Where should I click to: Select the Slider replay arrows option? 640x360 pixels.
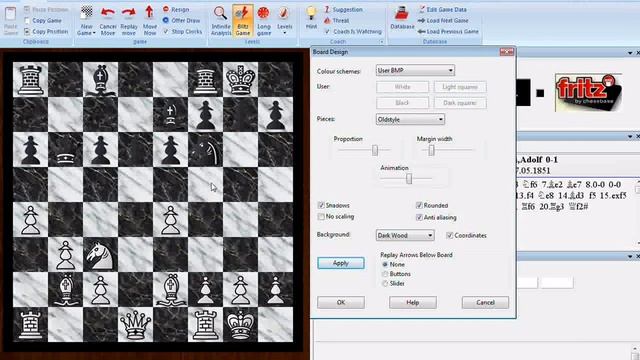point(384,283)
